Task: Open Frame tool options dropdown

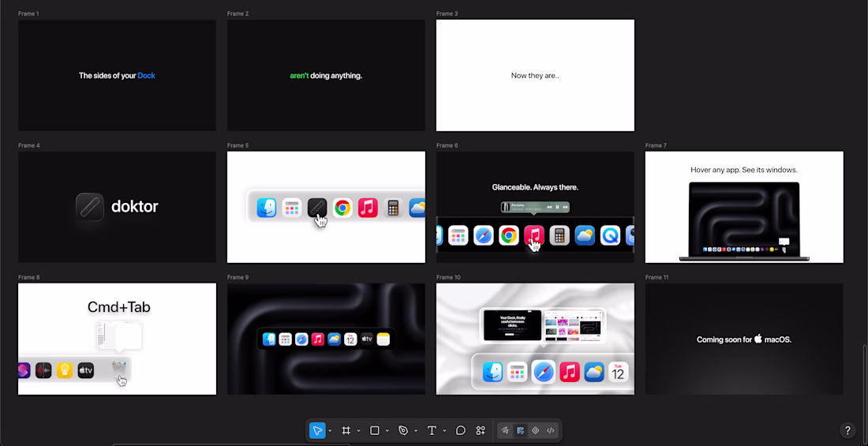Action: tap(359, 431)
